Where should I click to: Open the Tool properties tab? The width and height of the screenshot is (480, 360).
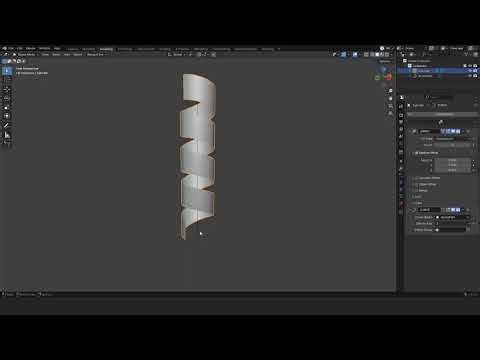pos(401,97)
